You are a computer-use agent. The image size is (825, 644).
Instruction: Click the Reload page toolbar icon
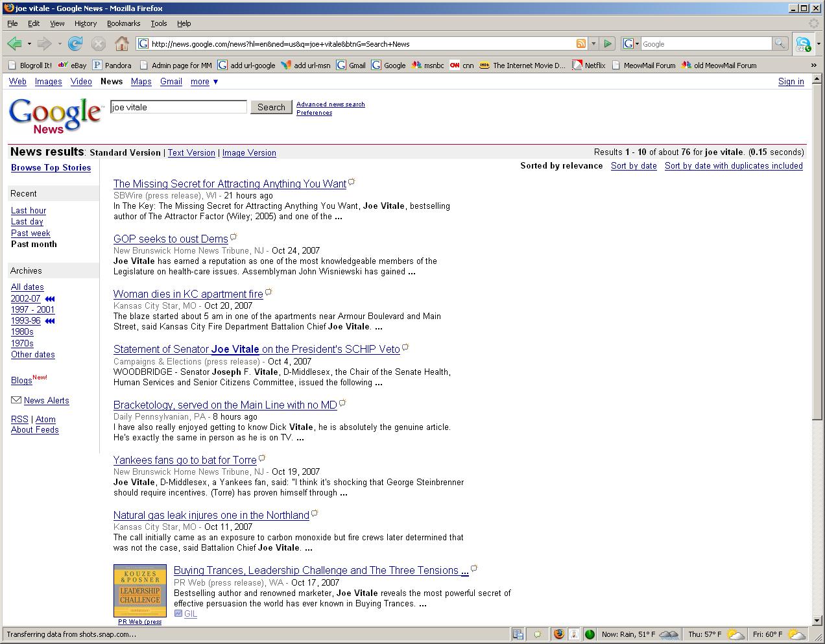tap(75, 44)
